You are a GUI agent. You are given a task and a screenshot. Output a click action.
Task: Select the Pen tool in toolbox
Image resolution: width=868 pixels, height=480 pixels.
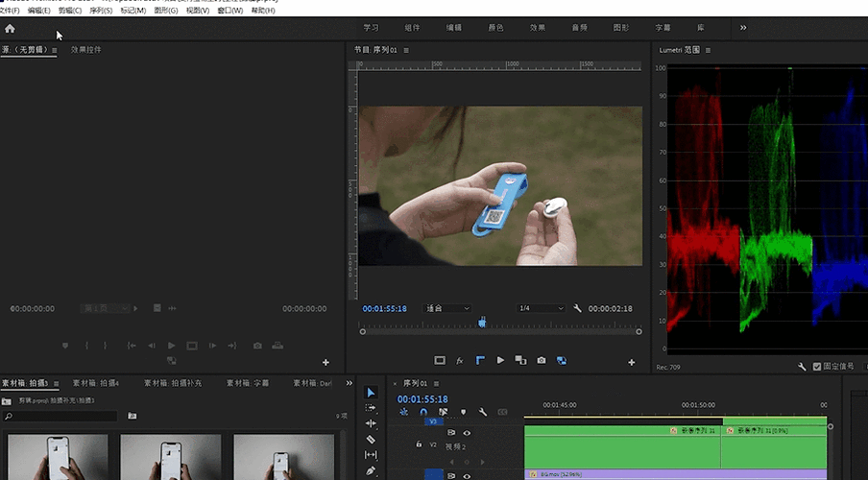tap(372, 470)
